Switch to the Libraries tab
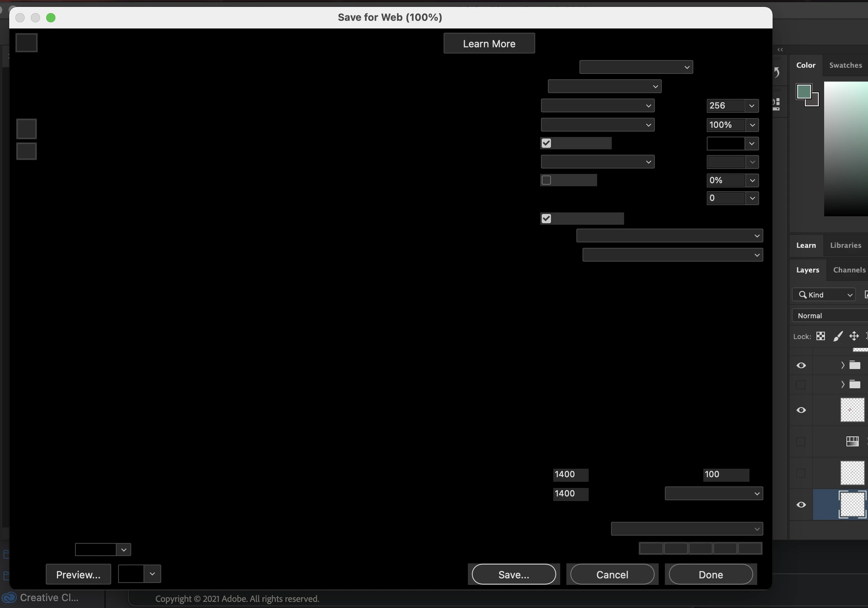Viewport: 868px width, 608px height. pyautogui.click(x=845, y=245)
